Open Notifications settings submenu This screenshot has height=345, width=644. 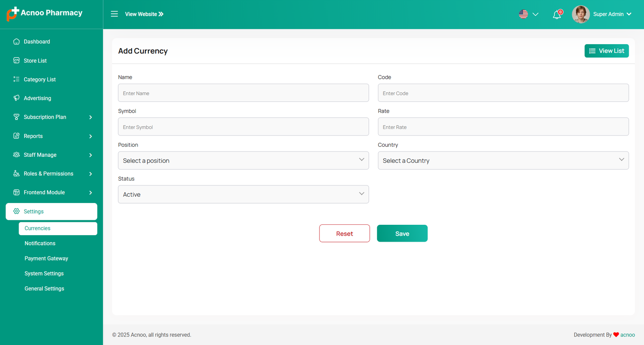tap(40, 243)
